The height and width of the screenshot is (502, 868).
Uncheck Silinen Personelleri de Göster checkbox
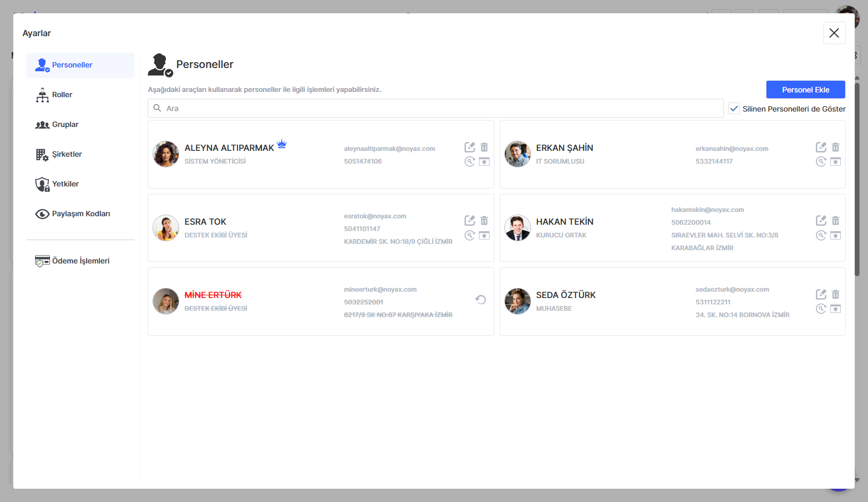pyautogui.click(x=734, y=108)
